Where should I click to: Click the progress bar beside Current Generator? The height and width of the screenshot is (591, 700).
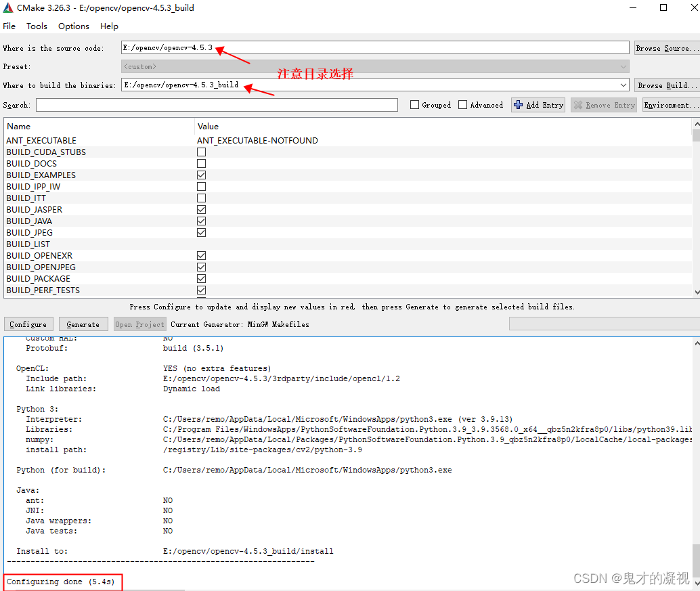click(605, 324)
